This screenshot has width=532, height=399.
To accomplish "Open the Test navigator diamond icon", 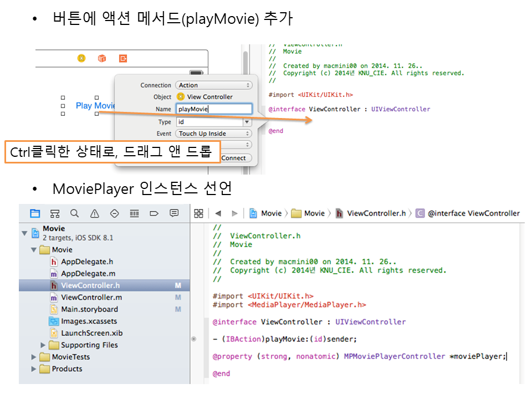I will tap(114, 213).
